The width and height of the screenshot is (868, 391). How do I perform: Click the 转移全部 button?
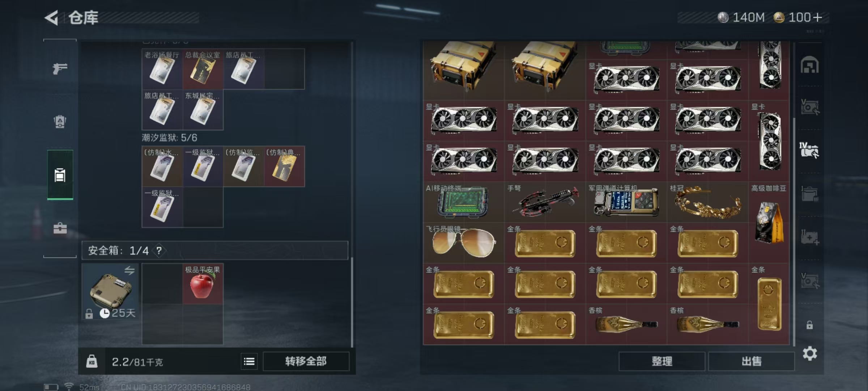click(306, 361)
